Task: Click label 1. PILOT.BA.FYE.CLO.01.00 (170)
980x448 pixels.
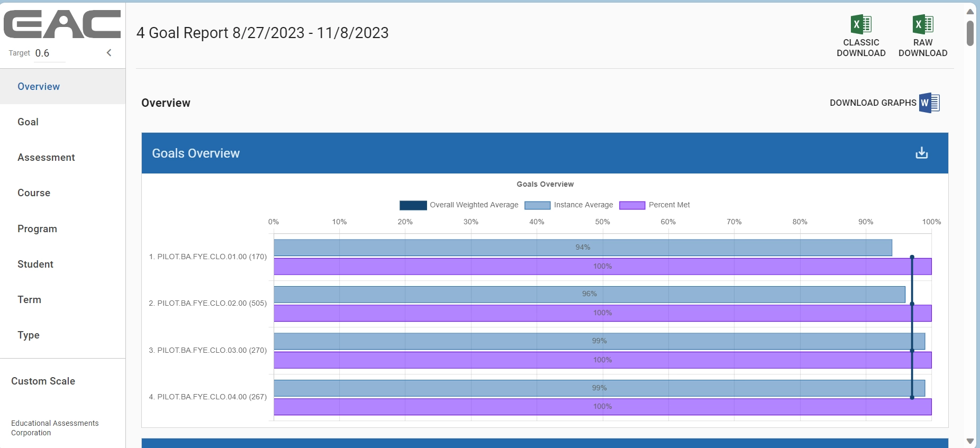Action: (208, 257)
